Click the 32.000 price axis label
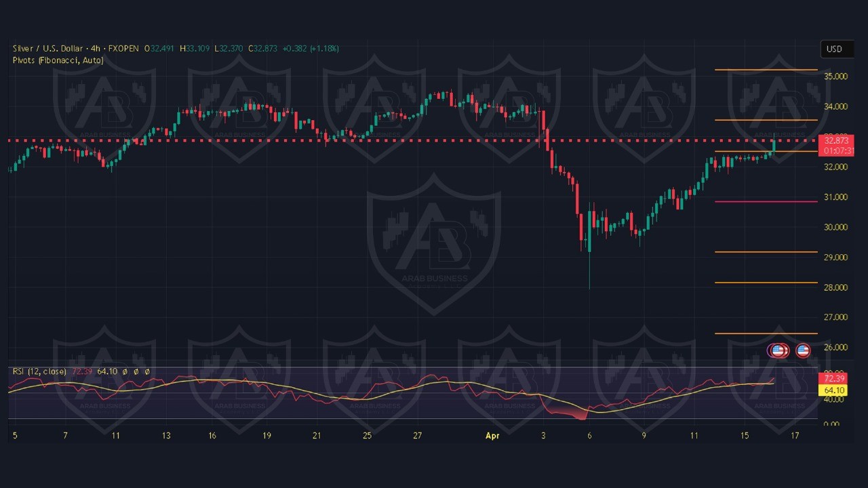Viewport: 868px width, 488px height. click(835, 167)
